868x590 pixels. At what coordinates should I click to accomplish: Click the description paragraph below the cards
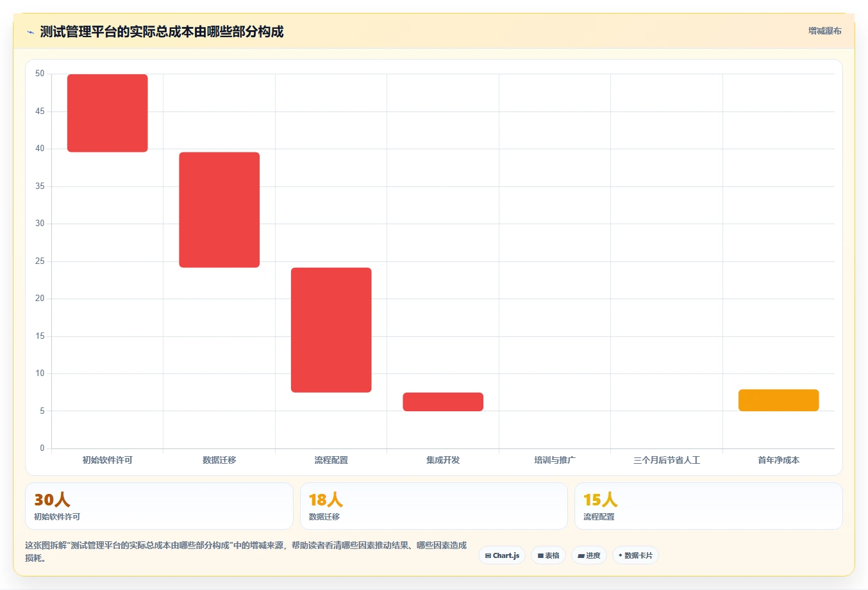246,552
